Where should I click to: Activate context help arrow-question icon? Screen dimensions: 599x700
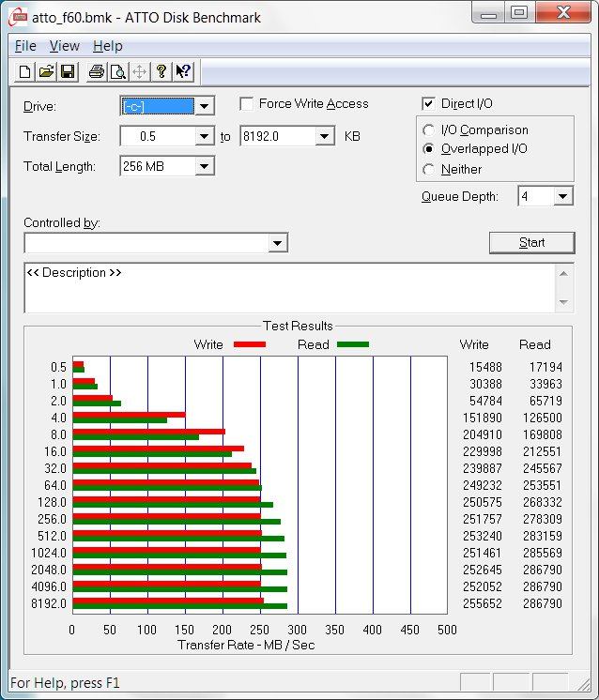[183, 71]
